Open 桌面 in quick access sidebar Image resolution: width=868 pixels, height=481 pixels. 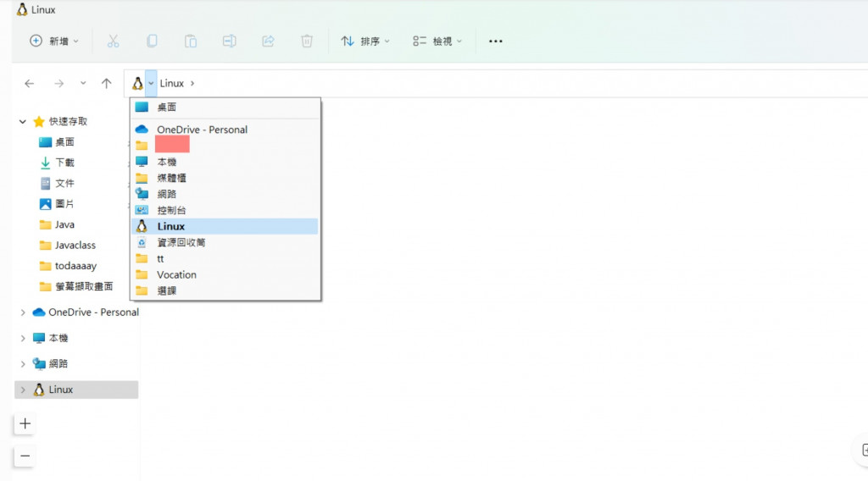(57, 142)
